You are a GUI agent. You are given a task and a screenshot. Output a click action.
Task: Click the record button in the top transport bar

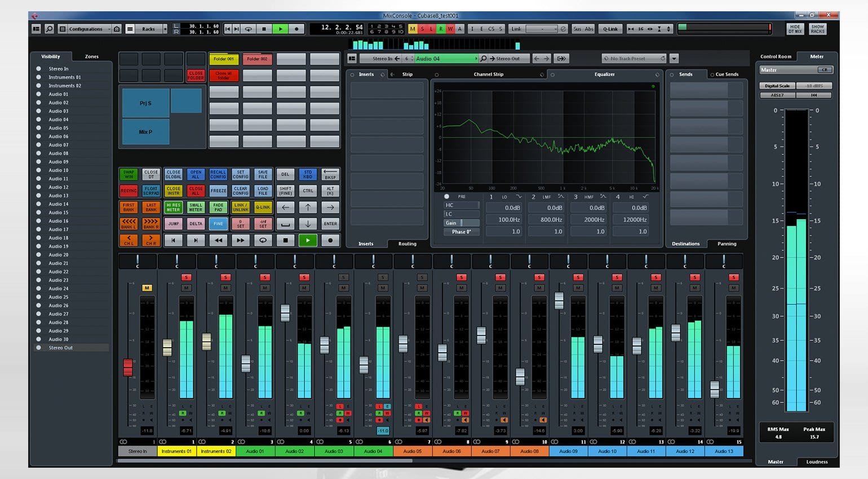296,29
